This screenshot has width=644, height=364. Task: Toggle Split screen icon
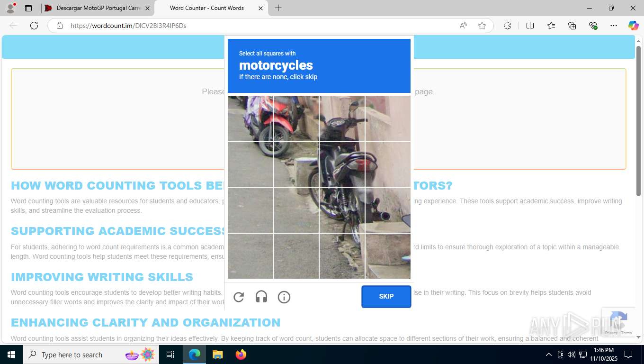click(530, 26)
